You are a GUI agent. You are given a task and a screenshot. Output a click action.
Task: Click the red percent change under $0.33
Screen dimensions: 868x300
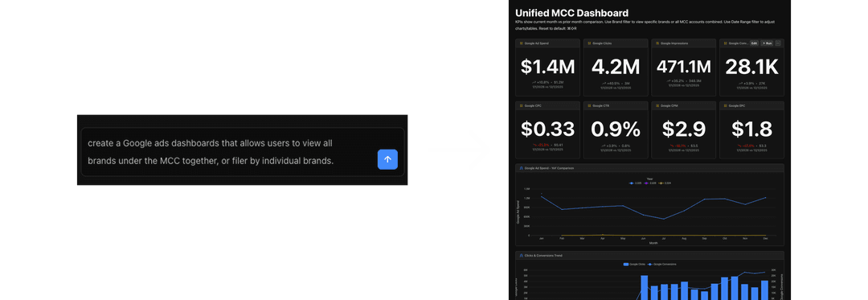point(541,145)
